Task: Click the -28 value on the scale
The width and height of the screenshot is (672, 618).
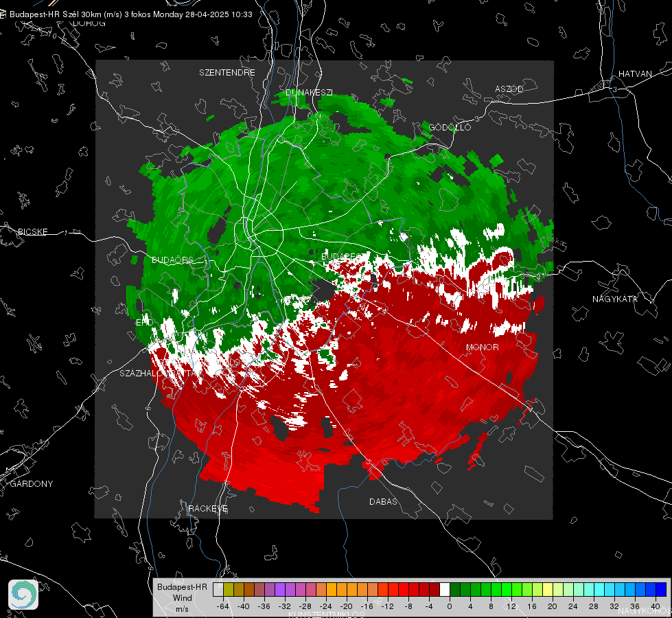Action: [x=305, y=606]
